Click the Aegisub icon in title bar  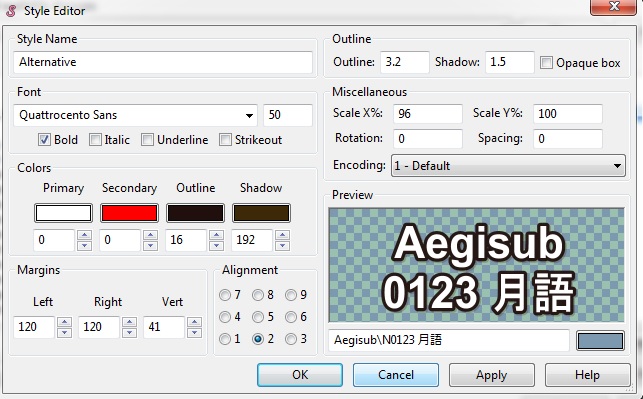coord(11,11)
